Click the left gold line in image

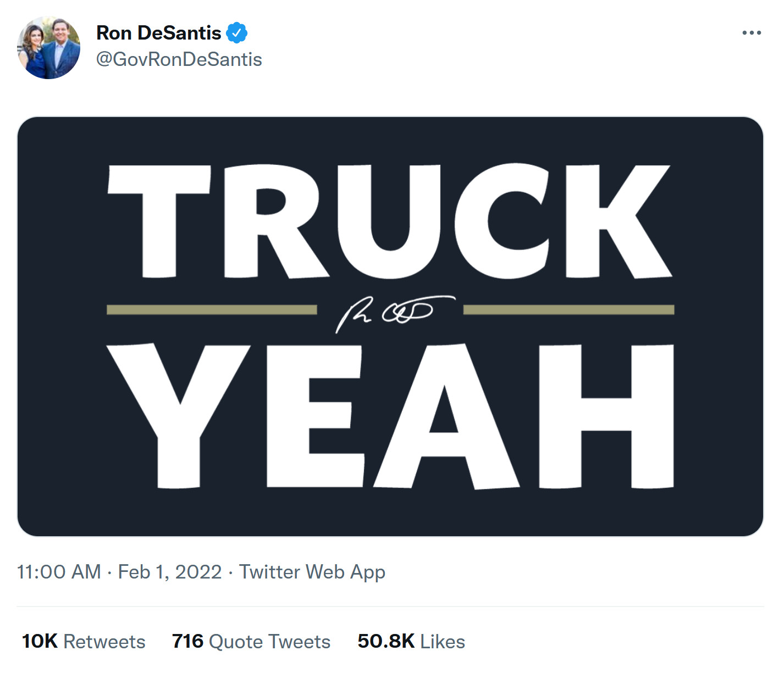coord(212,310)
